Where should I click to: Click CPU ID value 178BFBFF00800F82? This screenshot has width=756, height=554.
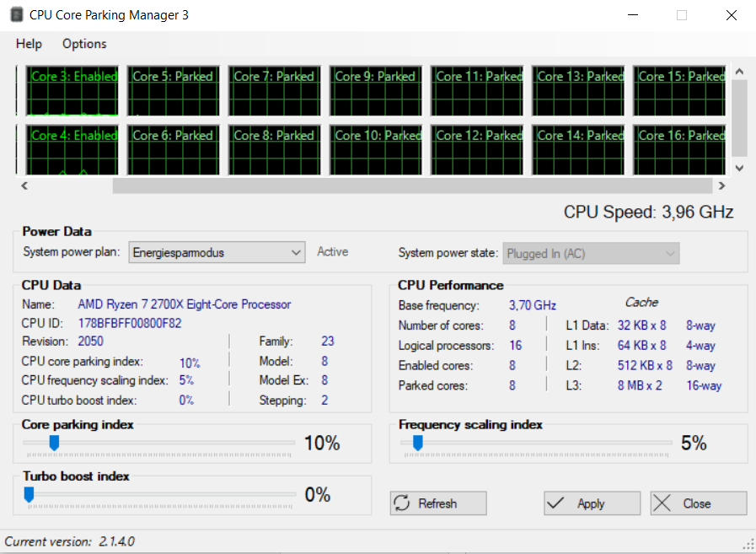(130, 323)
